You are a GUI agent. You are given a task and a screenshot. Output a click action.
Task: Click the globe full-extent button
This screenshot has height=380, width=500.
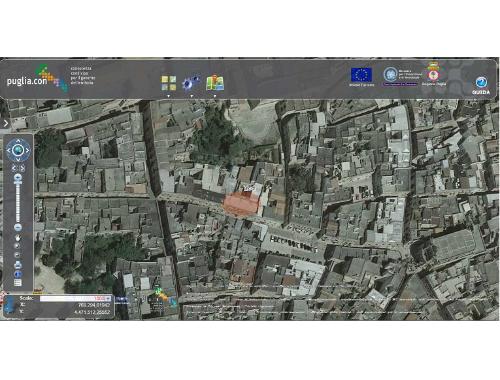click(18, 150)
